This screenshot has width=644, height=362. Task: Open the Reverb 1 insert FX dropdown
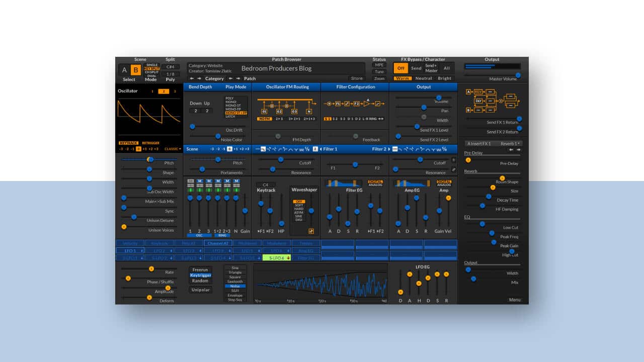coord(509,143)
